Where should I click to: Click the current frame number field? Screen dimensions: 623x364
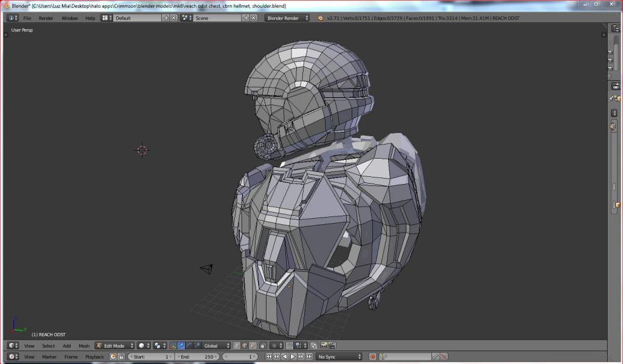click(x=240, y=357)
